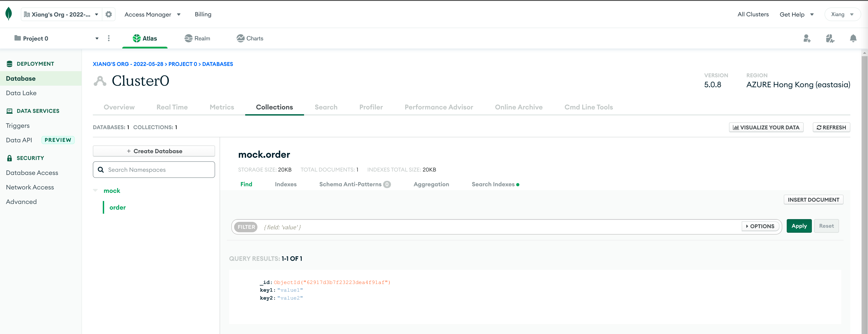Open the organization selector dropdown
Viewport: 868px width, 334px height.
(x=61, y=15)
